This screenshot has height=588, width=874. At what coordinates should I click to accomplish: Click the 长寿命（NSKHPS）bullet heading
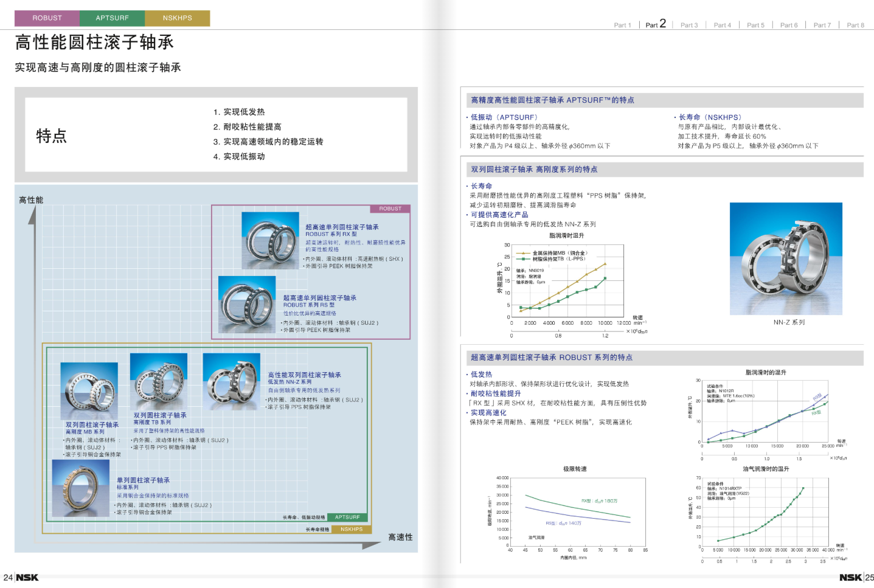[x=710, y=117]
